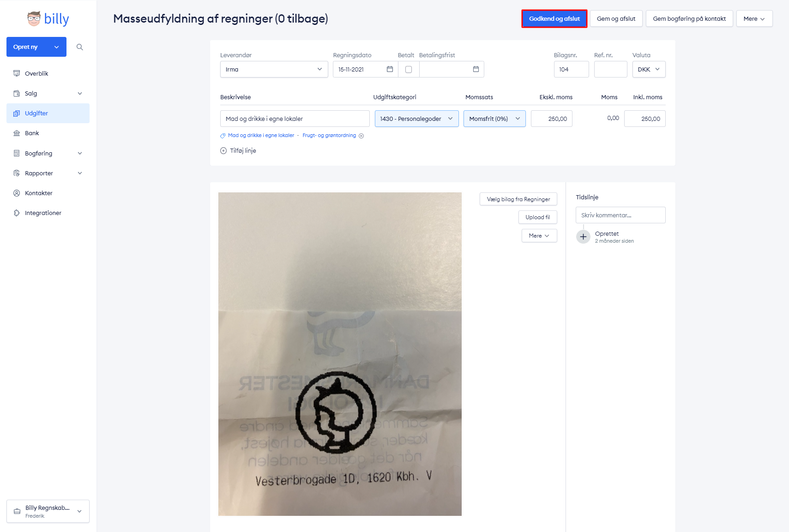Focus the Inkl. moms amount field

click(644, 119)
